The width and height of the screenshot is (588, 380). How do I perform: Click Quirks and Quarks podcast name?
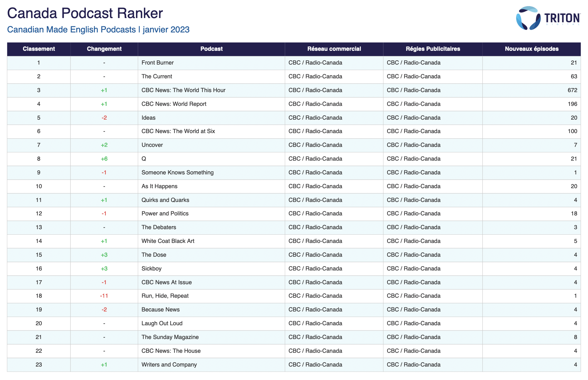pos(165,200)
